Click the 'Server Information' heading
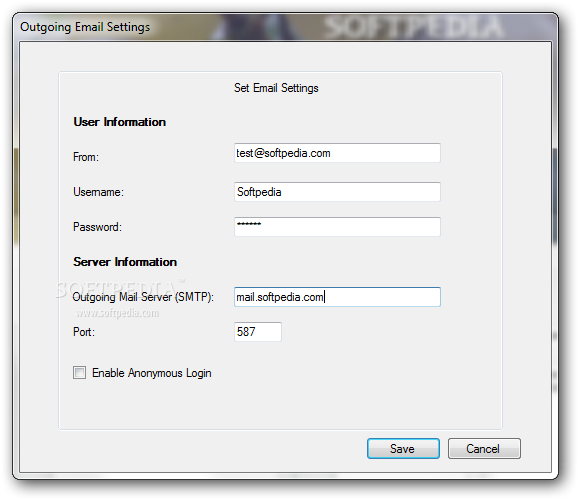Screen dimensions: 579x500 (125, 262)
